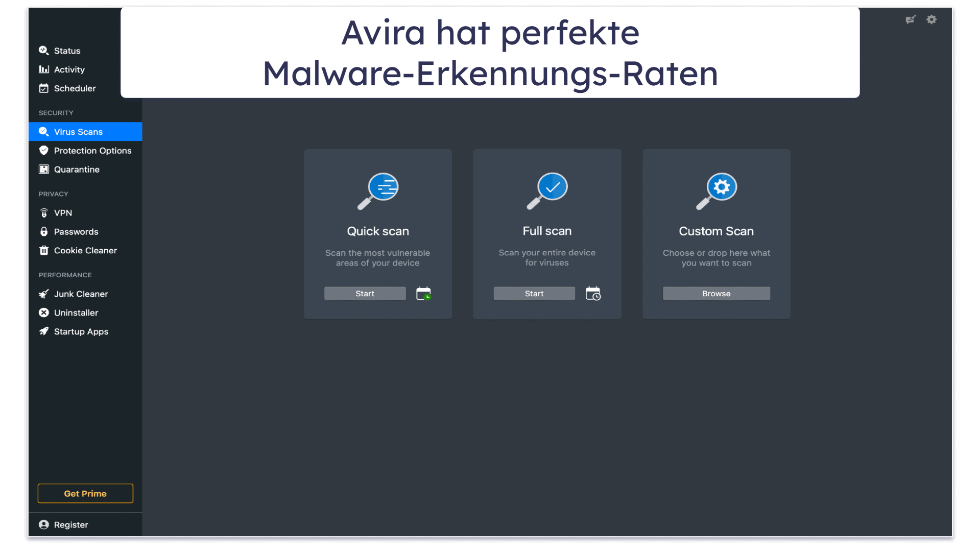Open settings via the gear icon
The image size is (980, 551).
(931, 19)
